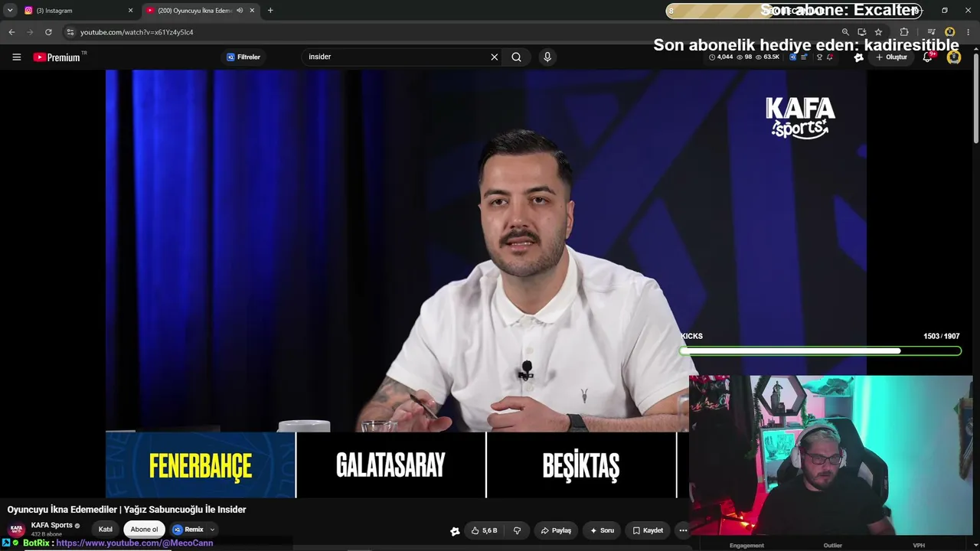Viewport: 980px width, 551px height.
Task: Open the youtube.com/@MecoCann link
Action: tap(135, 543)
